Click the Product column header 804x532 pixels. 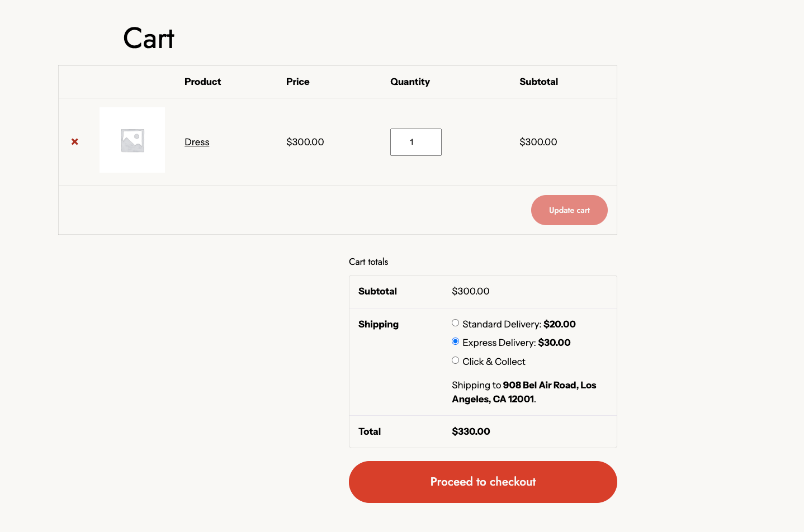202,82
